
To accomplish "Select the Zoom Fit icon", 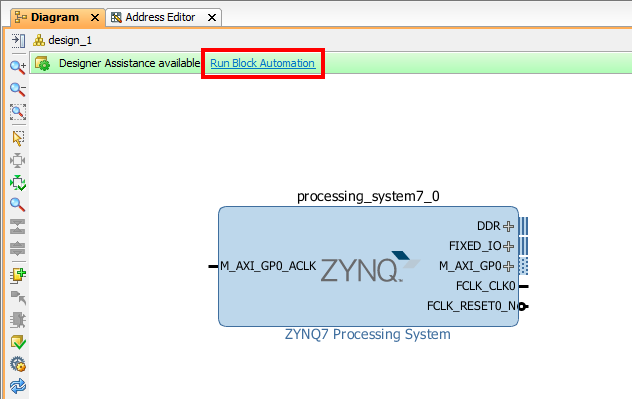I will pyautogui.click(x=18, y=112).
